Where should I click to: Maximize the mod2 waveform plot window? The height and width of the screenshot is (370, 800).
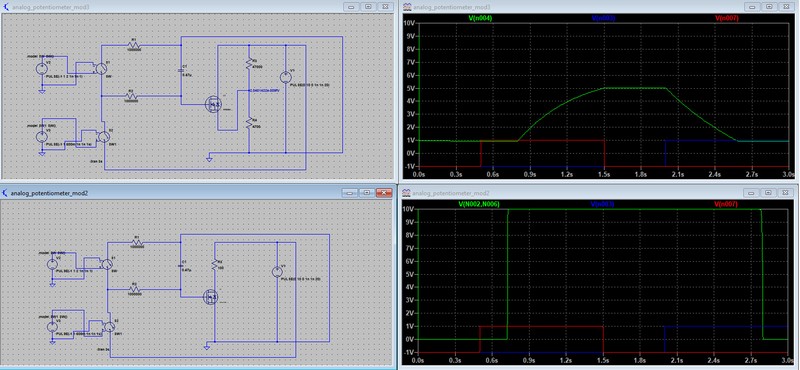pos(769,193)
